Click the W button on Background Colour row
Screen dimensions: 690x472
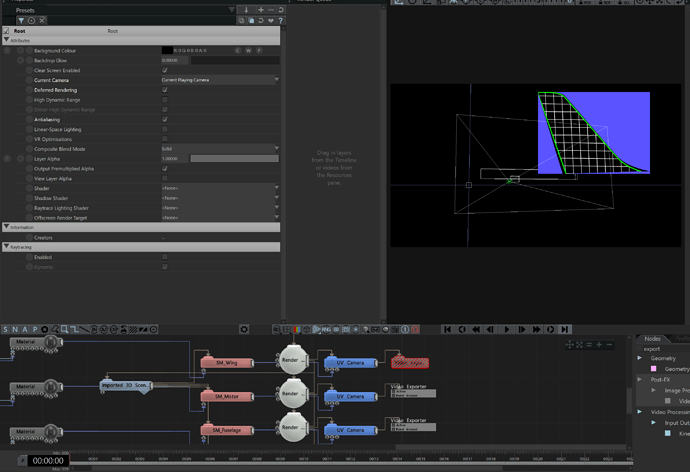[249, 51]
